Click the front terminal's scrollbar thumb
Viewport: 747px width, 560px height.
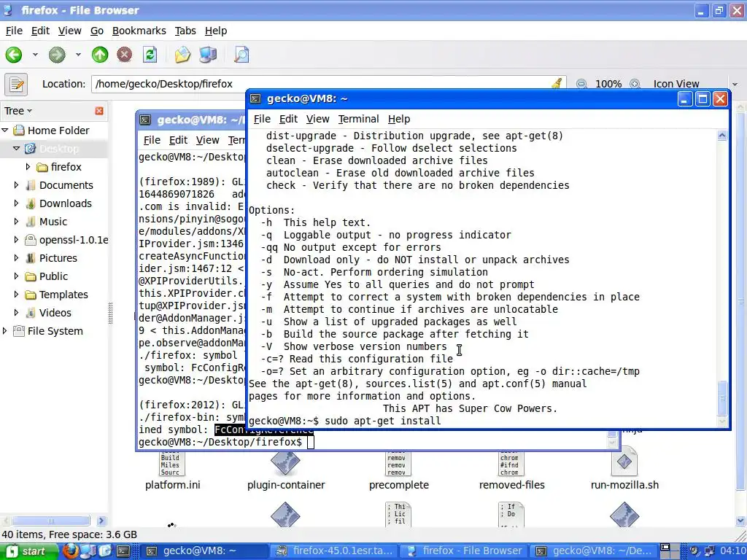tap(722, 398)
